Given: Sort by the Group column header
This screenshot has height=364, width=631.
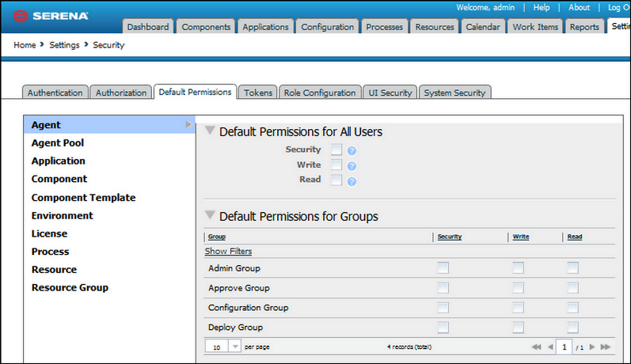Looking at the screenshot, I should pos(217,237).
